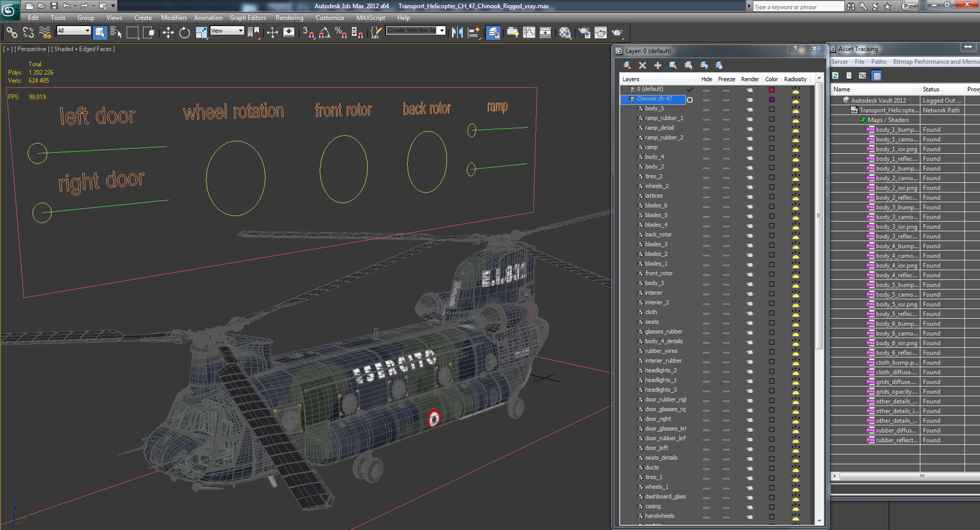
Task: Activate Bind to Space Warp tool
Action: (45, 32)
